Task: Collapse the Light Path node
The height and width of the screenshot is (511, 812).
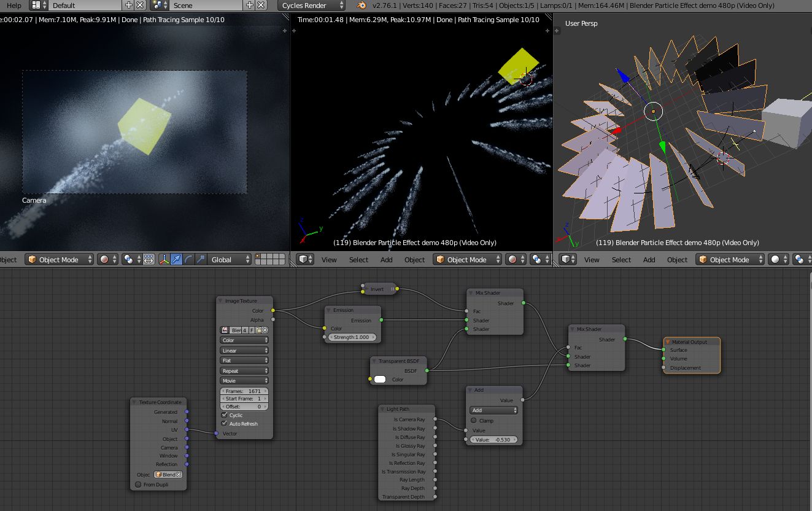Action: click(383, 409)
